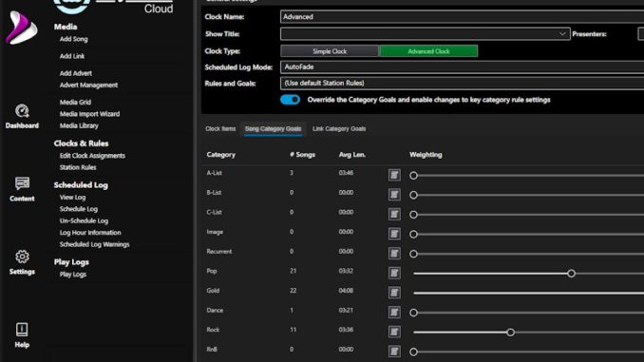Open the Help book icon
The image size is (644, 362).
pyautogui.click(x=22, y=330)
